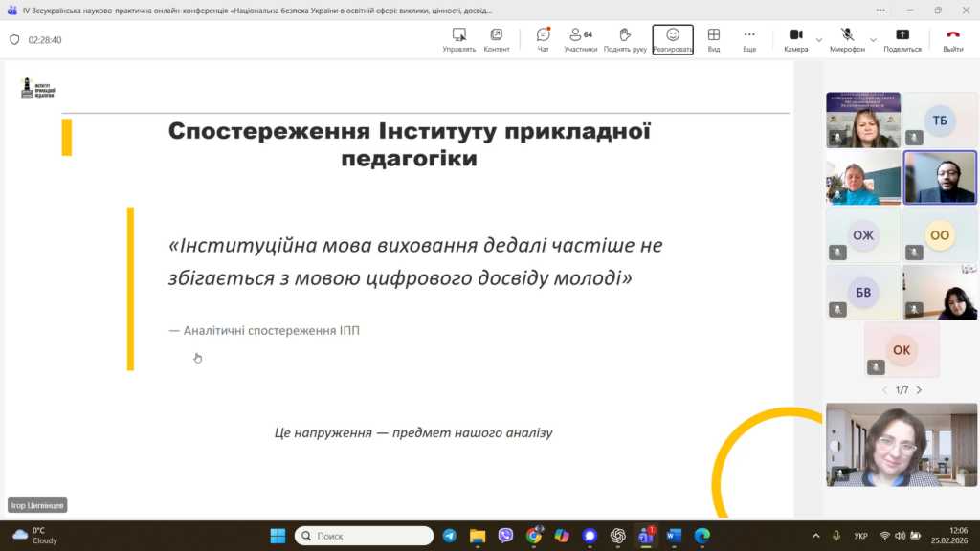Screen dimensions: 980x551
Task: Raise hand with Поднять руку
Action: 625,39
